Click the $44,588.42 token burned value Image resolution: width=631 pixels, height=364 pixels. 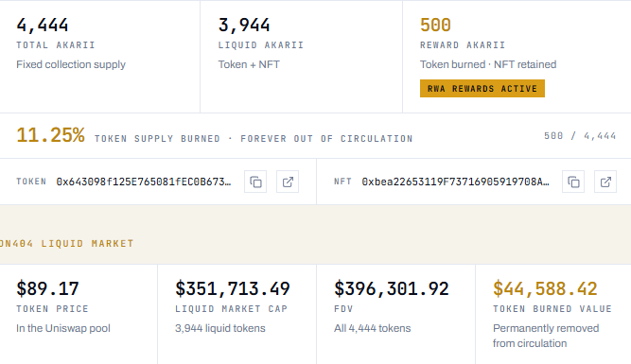tap(545, 288)
